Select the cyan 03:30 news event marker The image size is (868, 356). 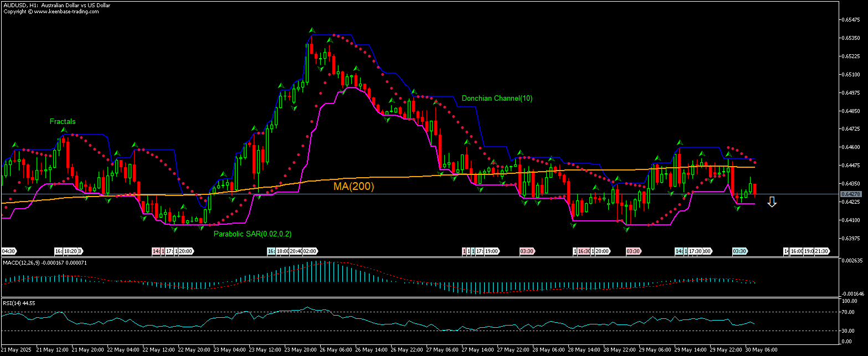tap(739, 251)
